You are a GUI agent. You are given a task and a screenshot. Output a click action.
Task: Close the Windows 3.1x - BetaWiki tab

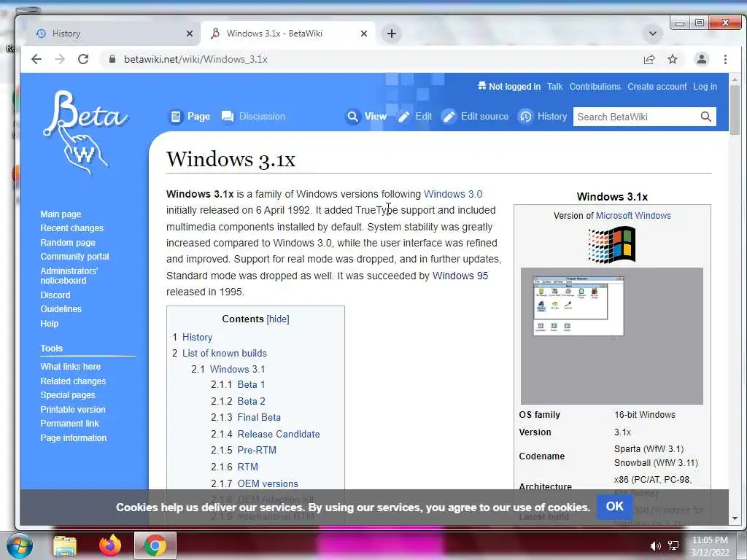point(364,34)
